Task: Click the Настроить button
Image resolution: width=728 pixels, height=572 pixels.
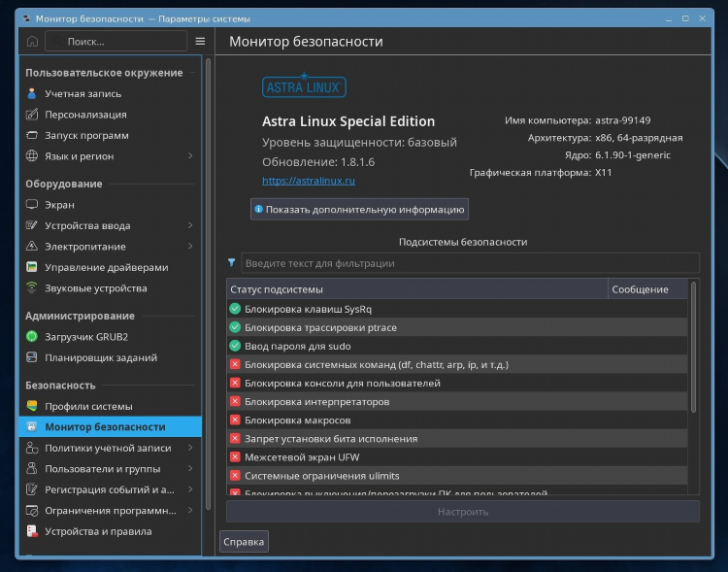Action: pos(463,512)
